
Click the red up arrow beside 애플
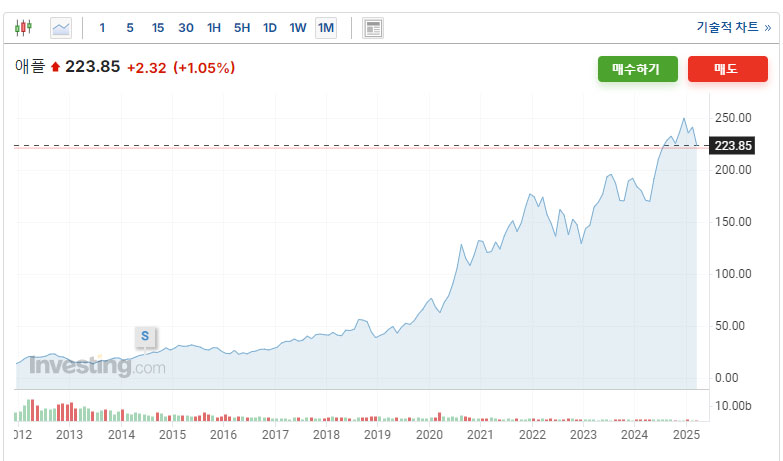(55, 67)
